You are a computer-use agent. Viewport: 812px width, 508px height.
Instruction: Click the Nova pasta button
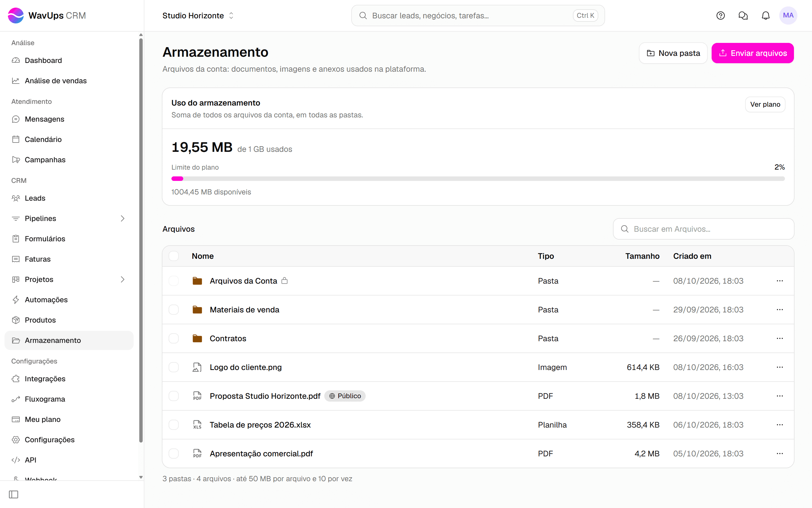point(673,53)
